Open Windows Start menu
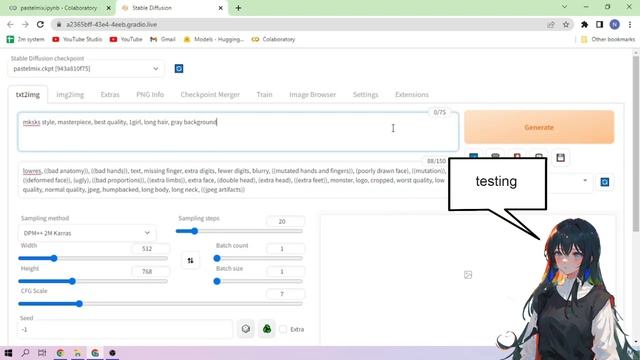The width and height of the screenshot is (640, 360). tap(8, 353)
